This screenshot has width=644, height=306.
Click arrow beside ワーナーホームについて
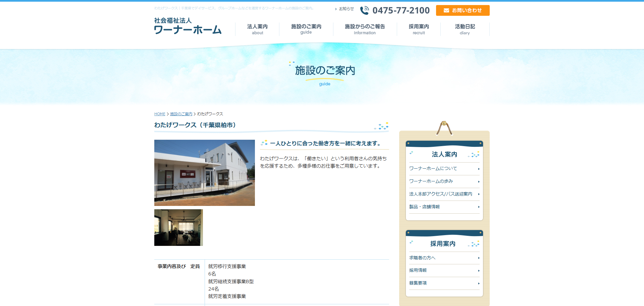click(479, 169)
